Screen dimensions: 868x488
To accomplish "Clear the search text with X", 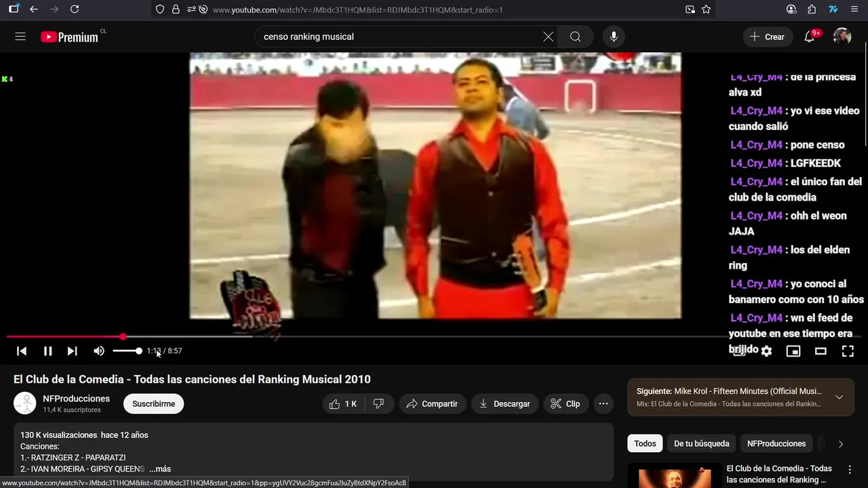I will [x=548, y=37].
